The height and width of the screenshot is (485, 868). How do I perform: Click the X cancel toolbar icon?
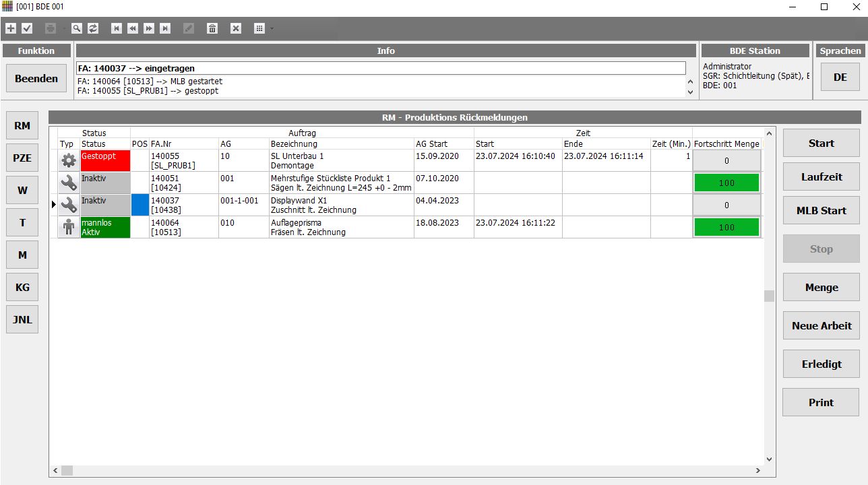[x=236, y=28]
